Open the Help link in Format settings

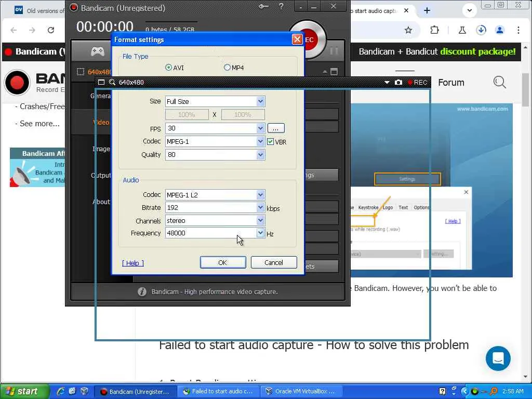132,263
